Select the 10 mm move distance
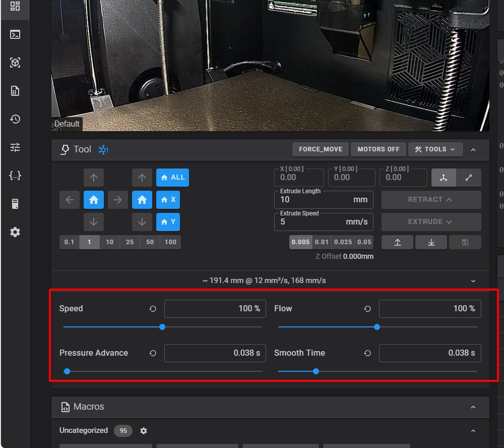Image resolution: width=504 pixels, height=448 pixels. point(109,242)
